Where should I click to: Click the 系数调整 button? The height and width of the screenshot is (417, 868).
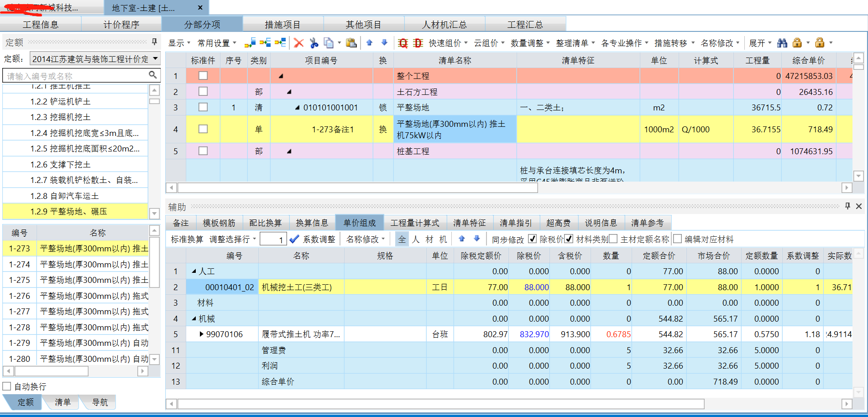click(319, 239)
